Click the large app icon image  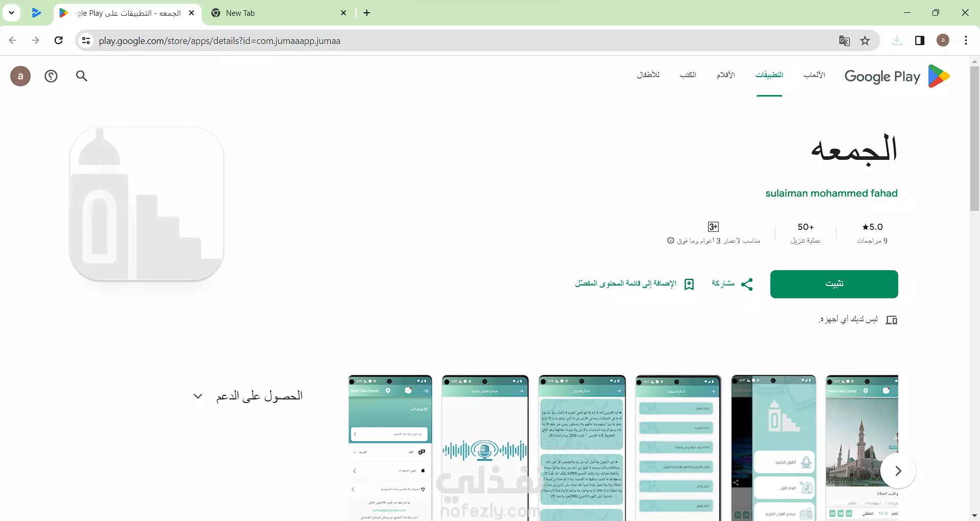tap(147, 204)
